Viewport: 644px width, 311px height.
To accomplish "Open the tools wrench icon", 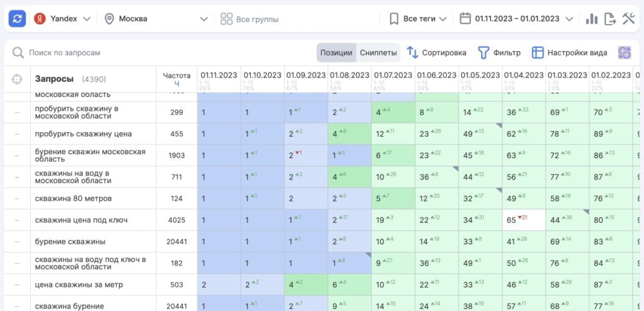I will pos(629,19).
